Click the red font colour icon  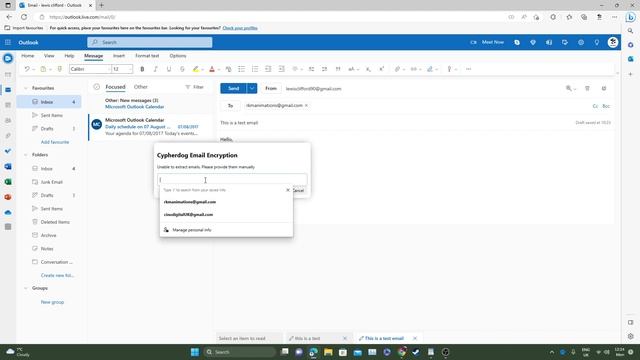coord(212,69)
